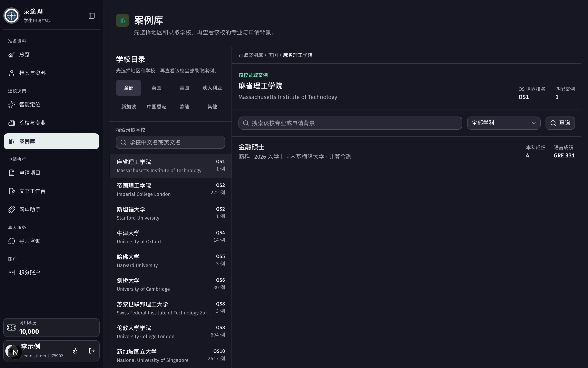The image size is (588, 368).
Task: Go to 文书工作台 in sidebar
Action: 51,191
